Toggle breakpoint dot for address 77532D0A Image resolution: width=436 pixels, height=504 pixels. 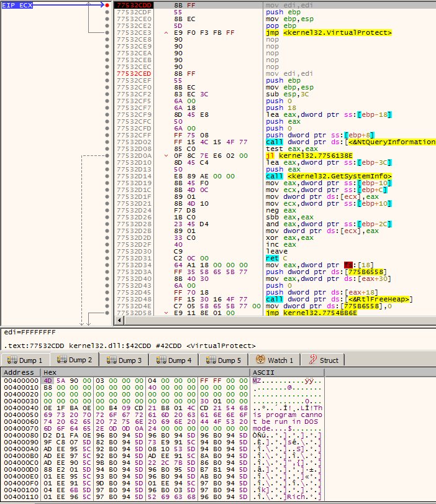(x=107, y=155)
